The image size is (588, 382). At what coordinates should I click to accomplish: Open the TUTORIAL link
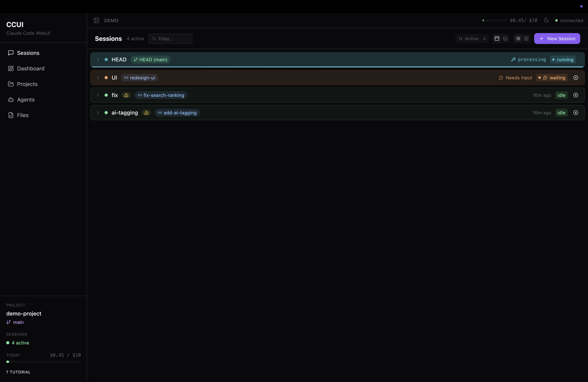click(18, 372)
